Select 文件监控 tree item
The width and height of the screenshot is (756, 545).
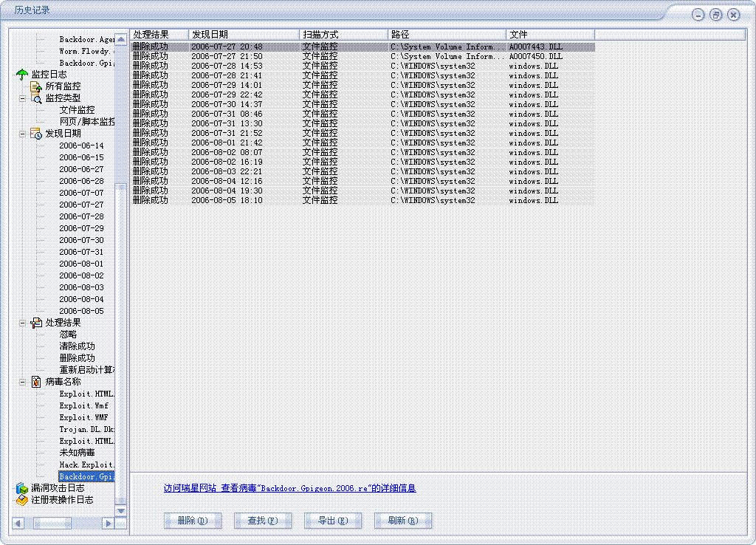77,110
